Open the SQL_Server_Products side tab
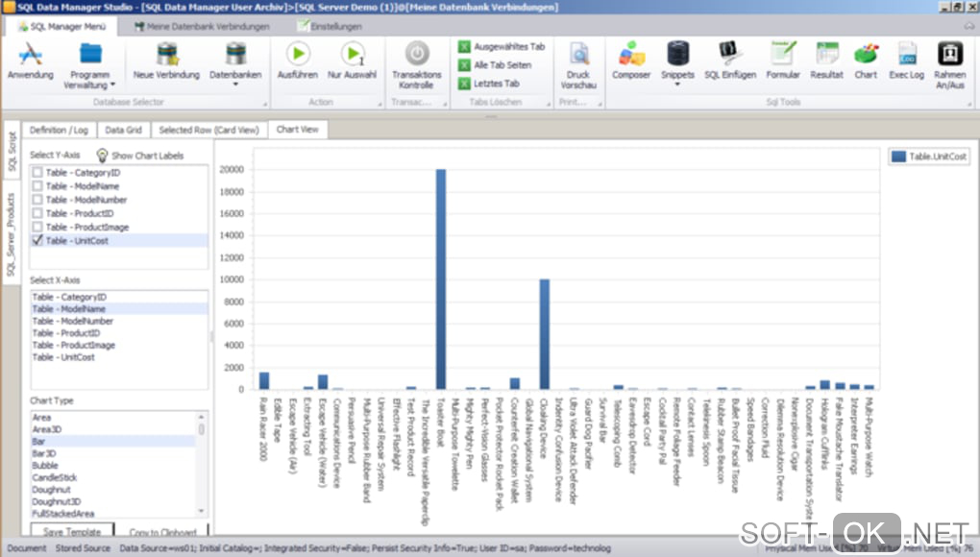980x557 pixels. tap(12, 234)
